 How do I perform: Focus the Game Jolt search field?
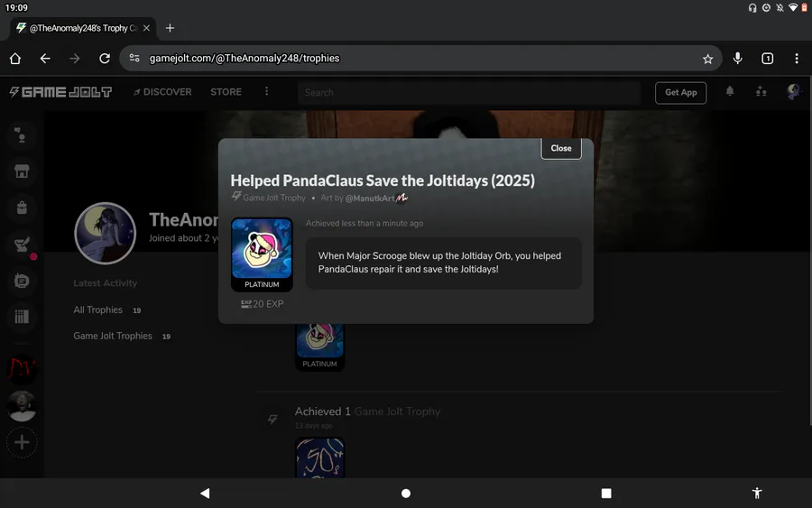click(x=468, y=93)
